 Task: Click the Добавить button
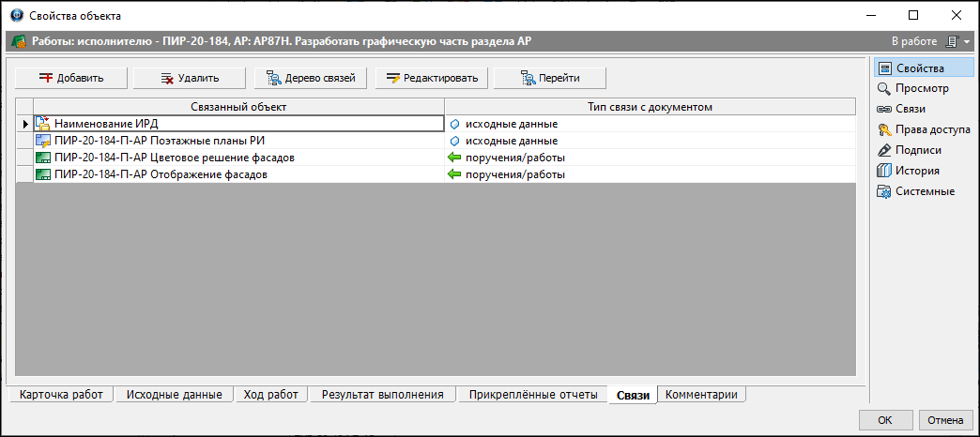click(71, 78)
